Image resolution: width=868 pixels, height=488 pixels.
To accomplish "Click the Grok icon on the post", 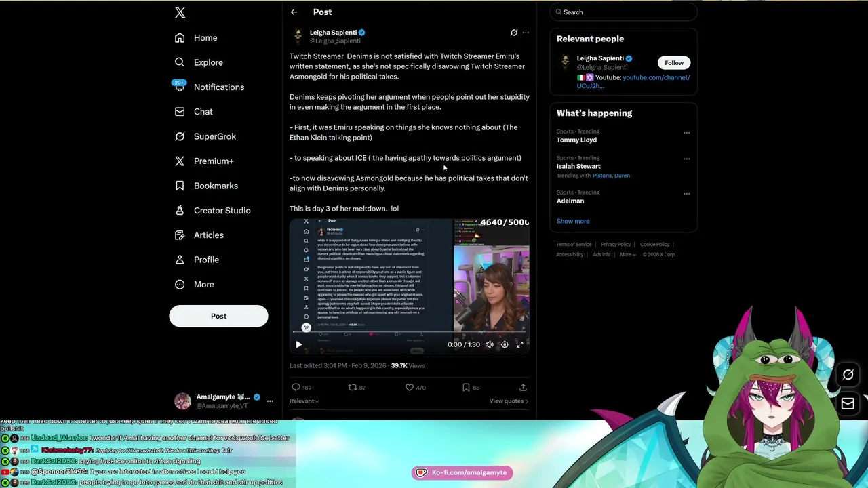I will (514, 33).
